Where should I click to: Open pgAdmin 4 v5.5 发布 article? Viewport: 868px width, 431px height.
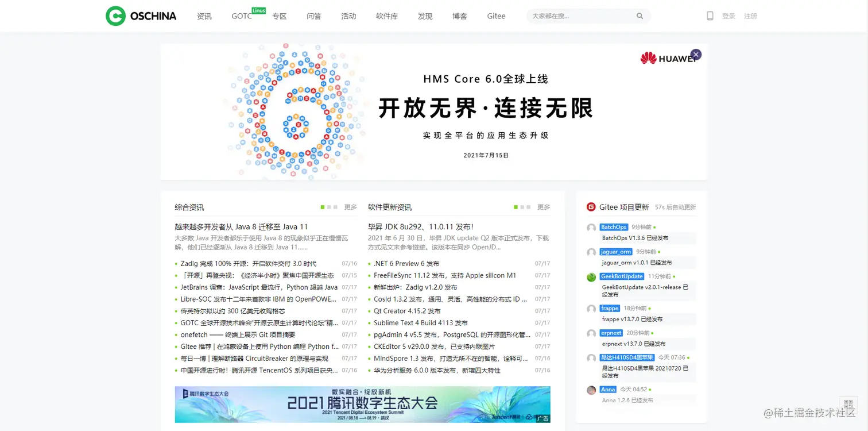pyautogui.click(x=452, y=335)
